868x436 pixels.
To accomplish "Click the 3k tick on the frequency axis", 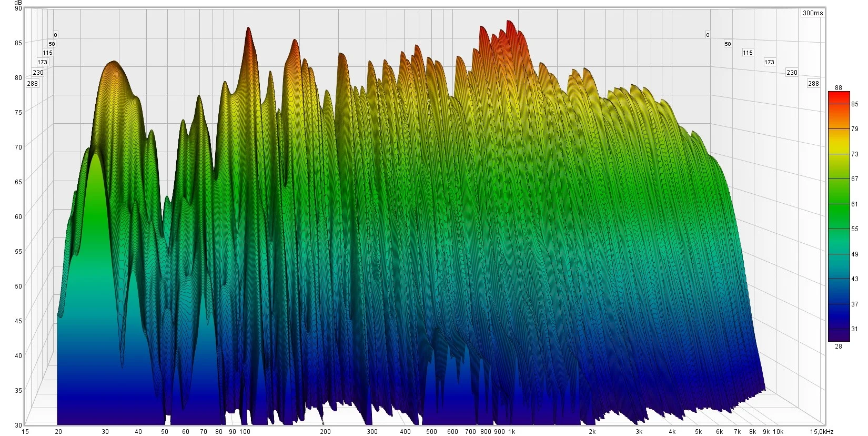I will (639, 432).
